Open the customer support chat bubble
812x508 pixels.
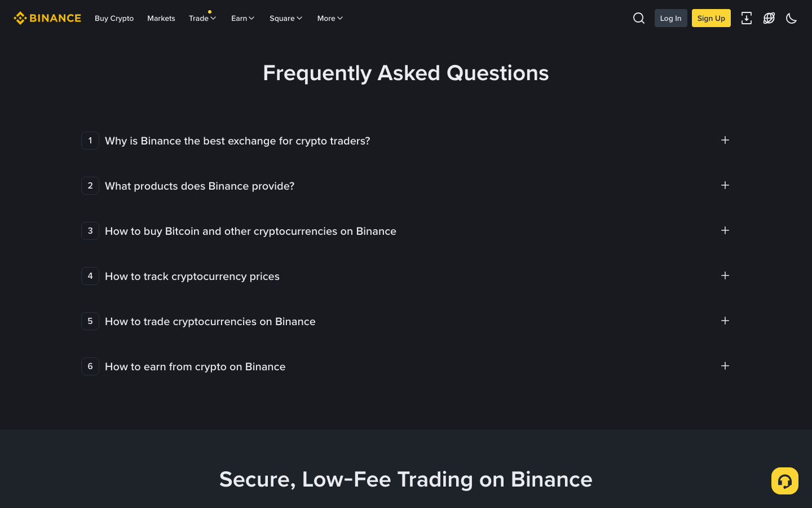784,480
